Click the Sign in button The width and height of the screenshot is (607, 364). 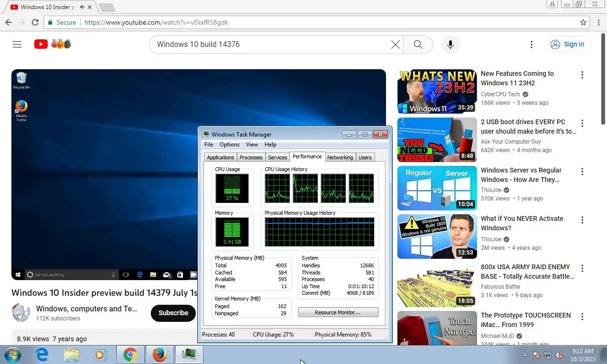[x=568, y=44]
